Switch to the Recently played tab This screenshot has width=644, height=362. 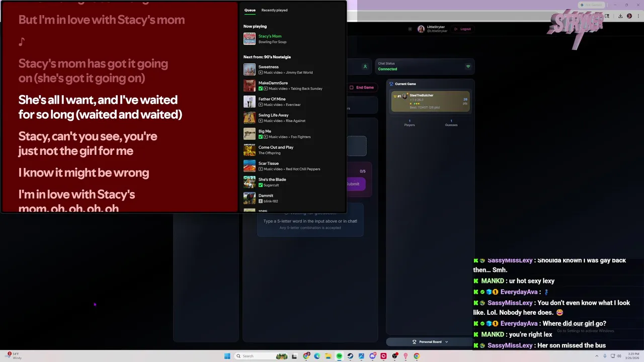coord(274,10)
